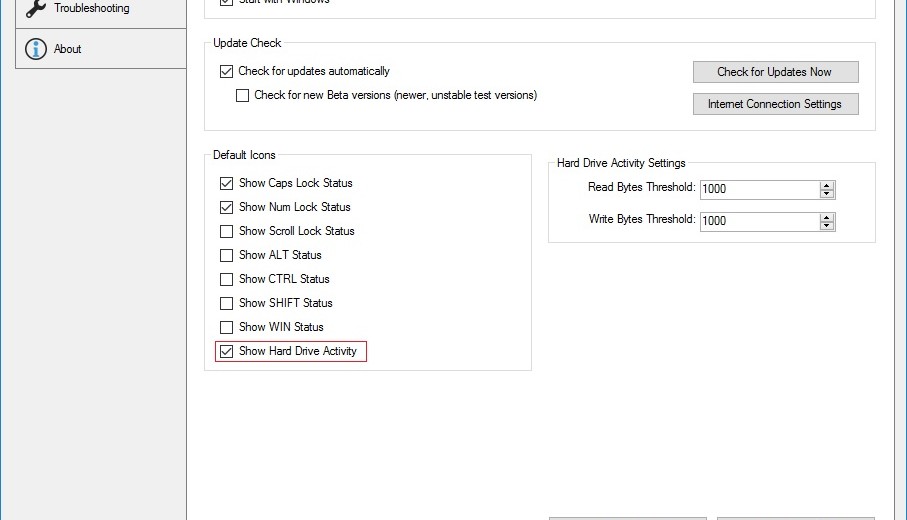
Task: Decrease Write Bytes Threshold with down arrow
Action: (x=827, y=226)
